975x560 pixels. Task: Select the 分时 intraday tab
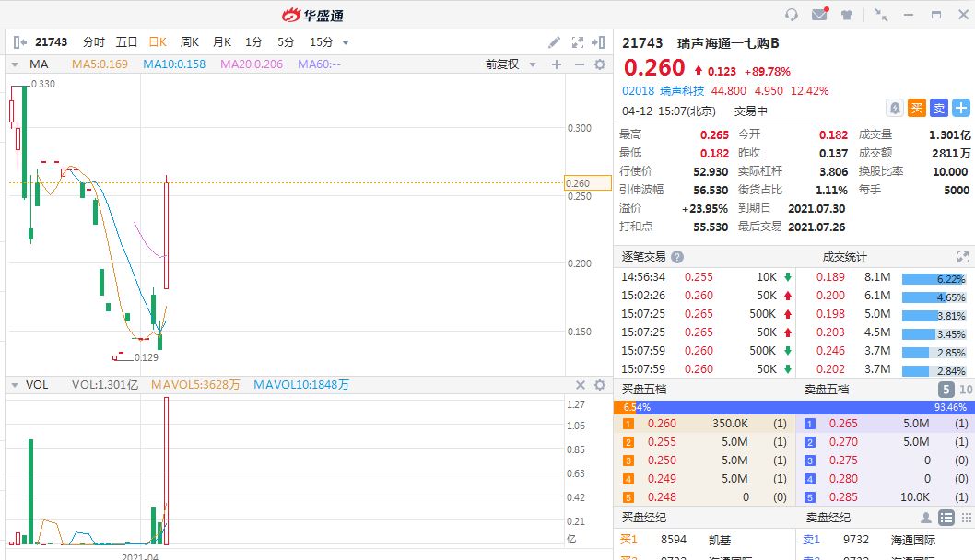94,42
